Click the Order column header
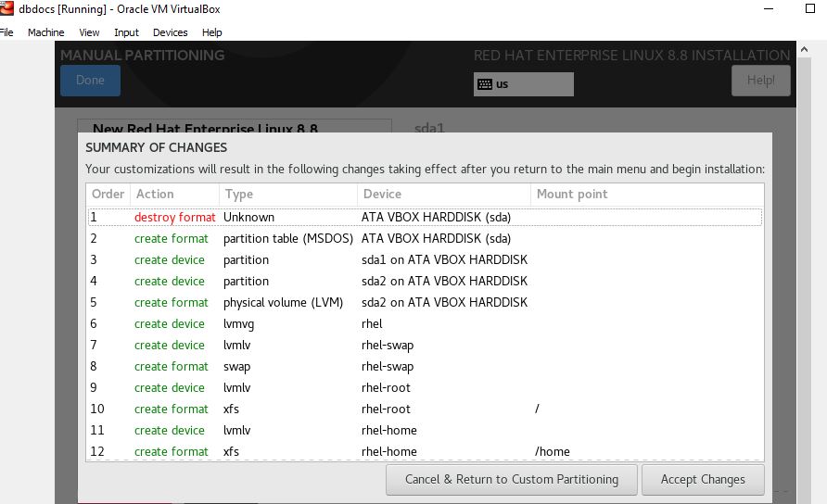827x504 pixels. [x=108, y=194]
